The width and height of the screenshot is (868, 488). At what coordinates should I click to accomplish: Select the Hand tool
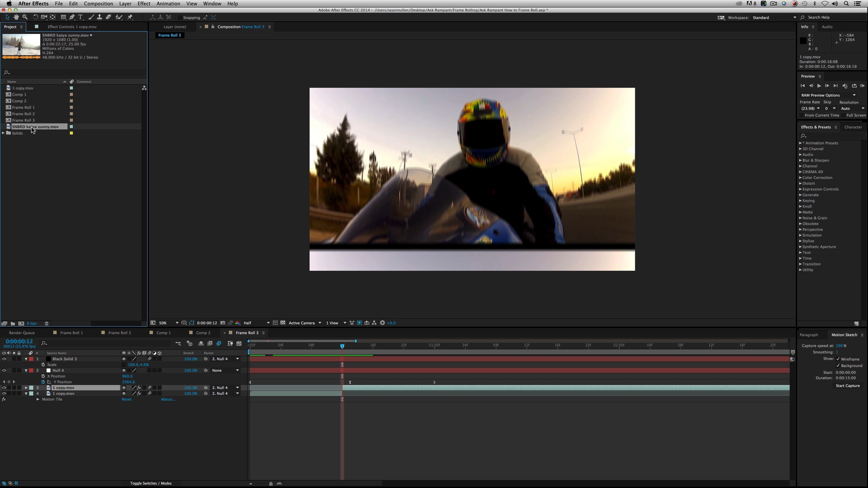coord(16,17)
